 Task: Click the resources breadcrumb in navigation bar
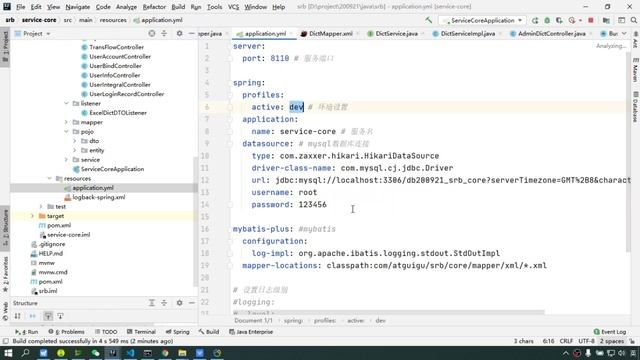click(x=113, y=20)
